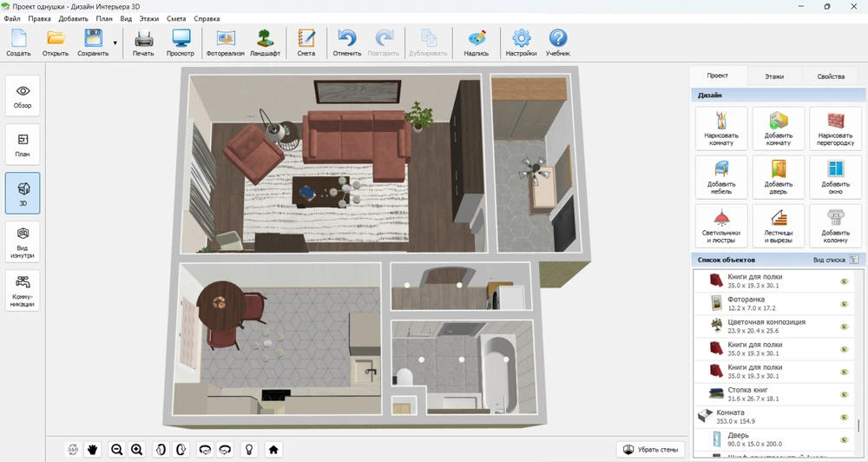Toggle visibility of Стопка книг

[844, 394]
